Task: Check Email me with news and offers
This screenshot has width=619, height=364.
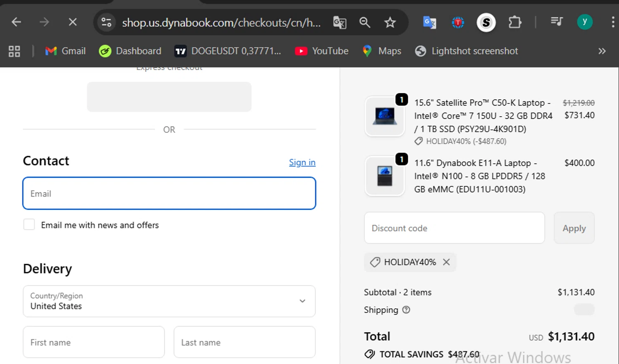Action: pos(29,225)
